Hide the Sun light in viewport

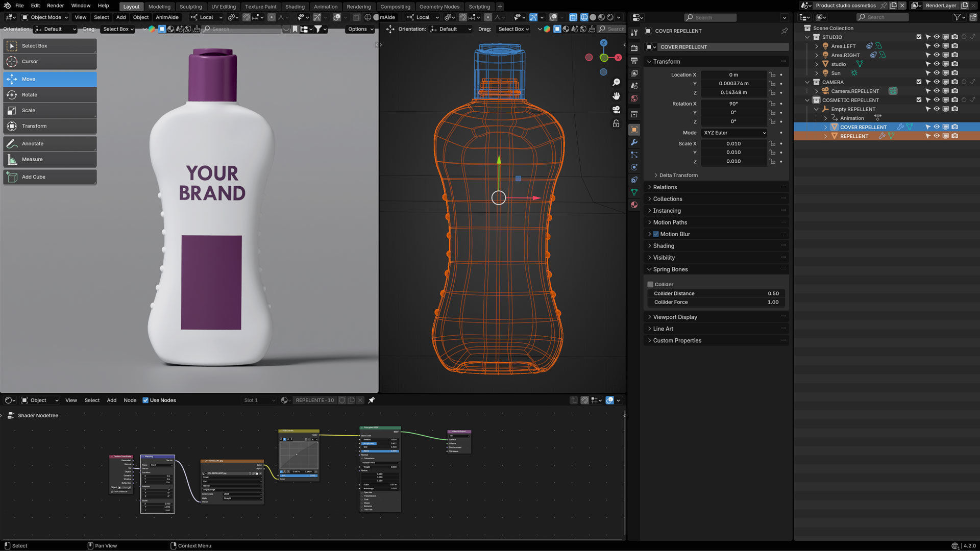(x=937, y=73)
